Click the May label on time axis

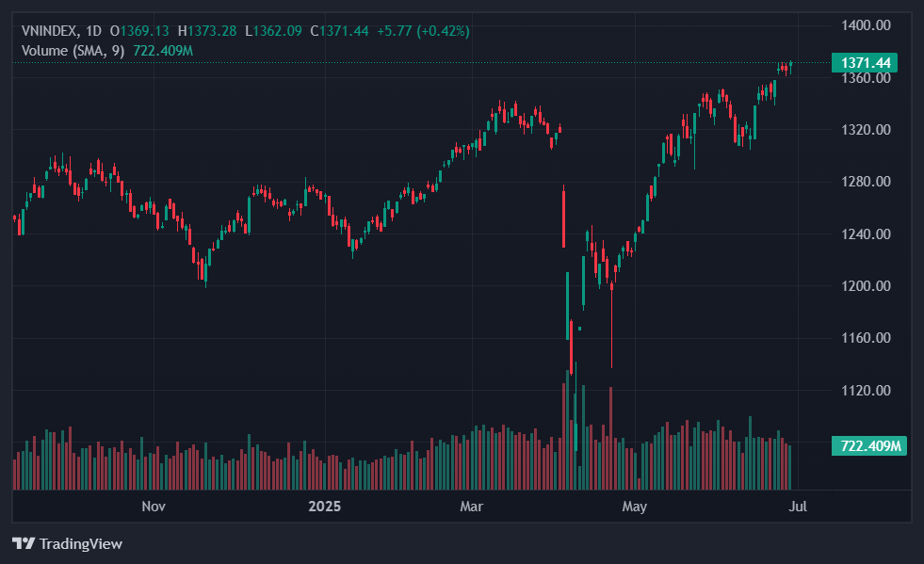pyautogui.click(x=635, y=507)
